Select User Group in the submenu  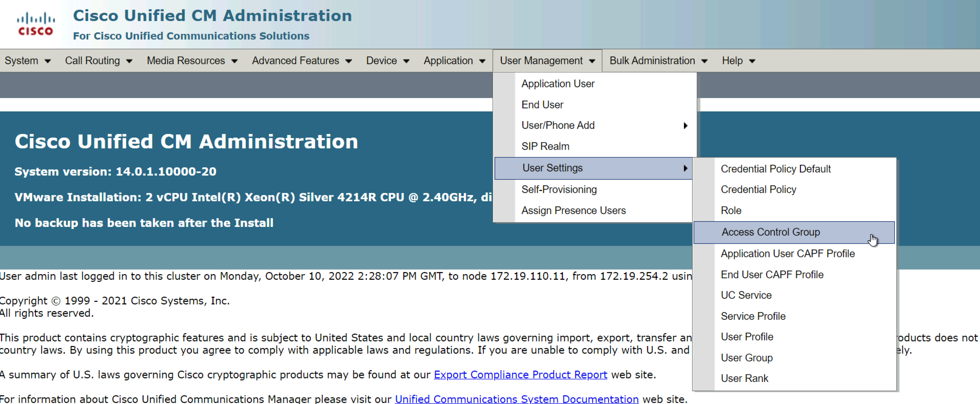pyautogui.click(x=794, y=358)
